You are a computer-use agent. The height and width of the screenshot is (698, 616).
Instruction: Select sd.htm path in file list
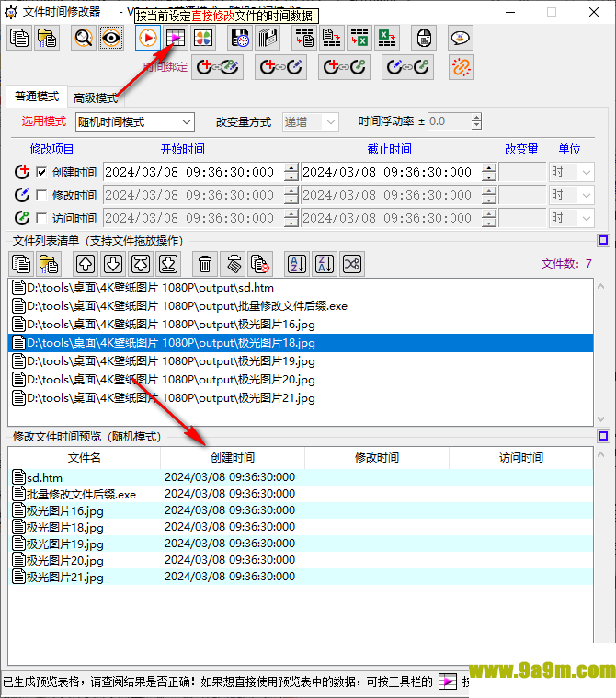pyautogui.click(x=301, y=288)
